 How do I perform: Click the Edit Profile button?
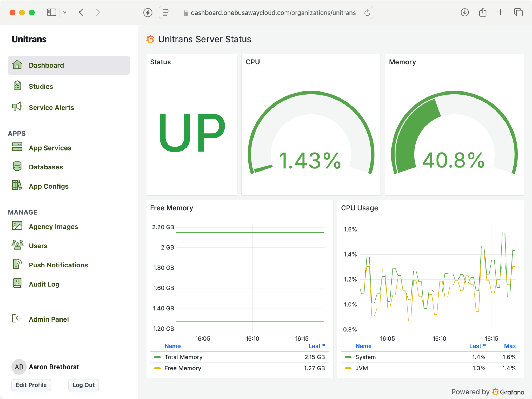(x=31, y=385)
